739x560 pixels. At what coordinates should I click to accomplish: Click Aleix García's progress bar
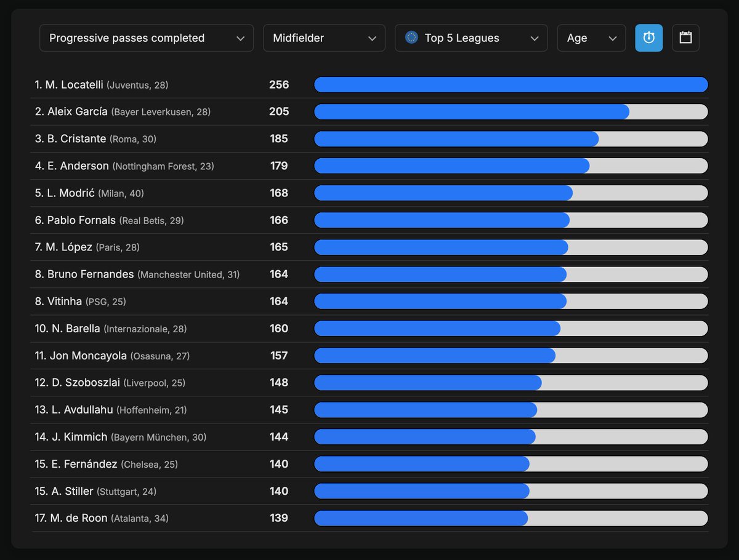pyautogui.click(x=511, y=112)
